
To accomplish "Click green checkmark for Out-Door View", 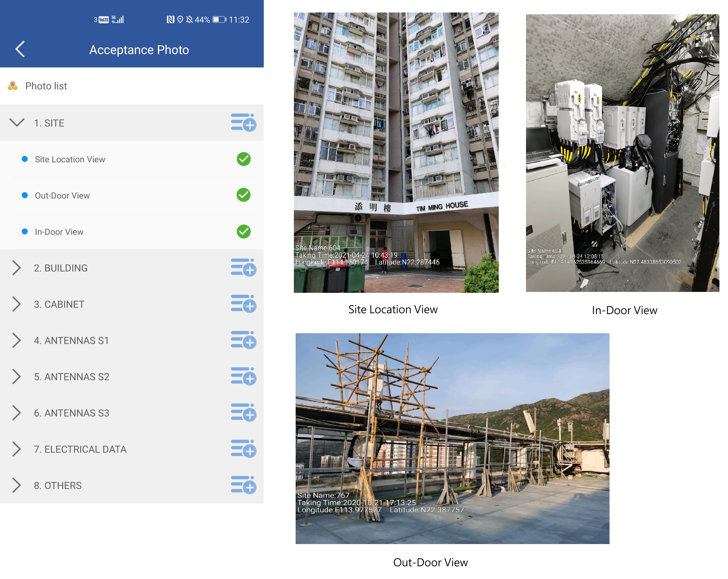I will pyautogui.click(x=244, y=195).
